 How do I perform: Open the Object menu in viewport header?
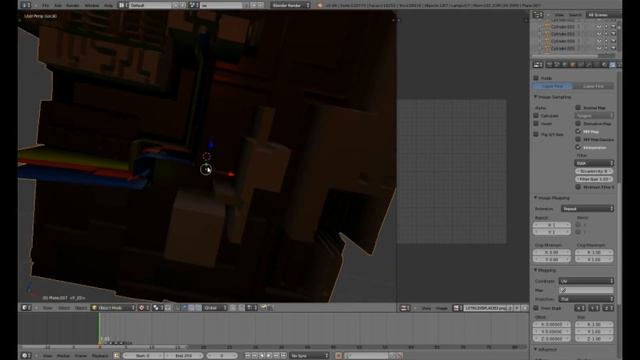pyautogui.click(x=81, y=308)
